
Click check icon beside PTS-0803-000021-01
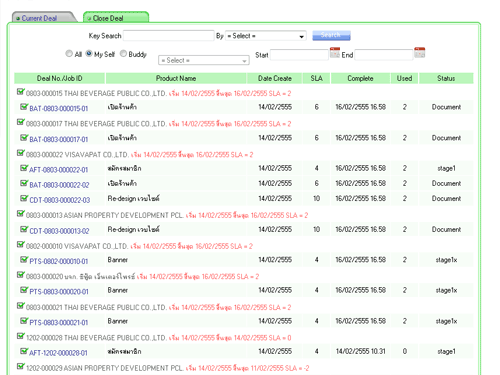(24, 321)
